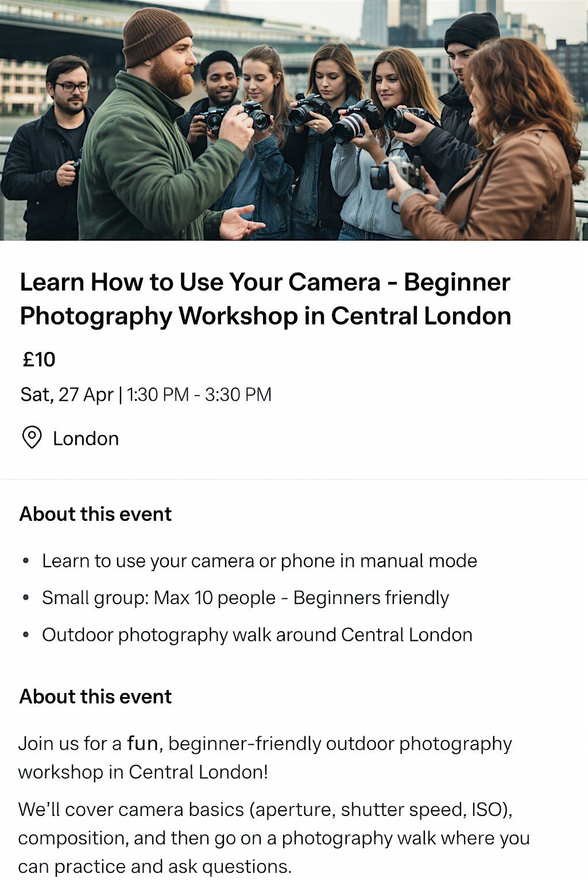Select the £10 ticket price
The image size is (588, 882).
[x=39, y=359]
